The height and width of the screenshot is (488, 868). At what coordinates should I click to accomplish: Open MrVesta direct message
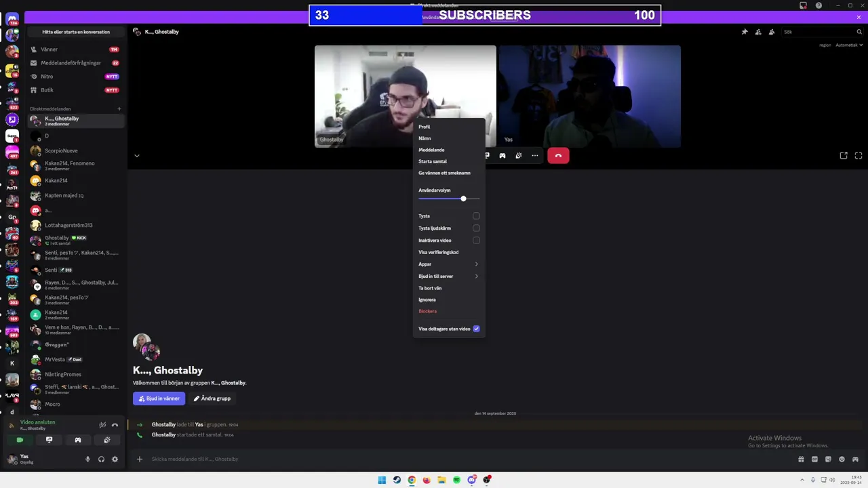pyautogui.click(x=75, y=359)
